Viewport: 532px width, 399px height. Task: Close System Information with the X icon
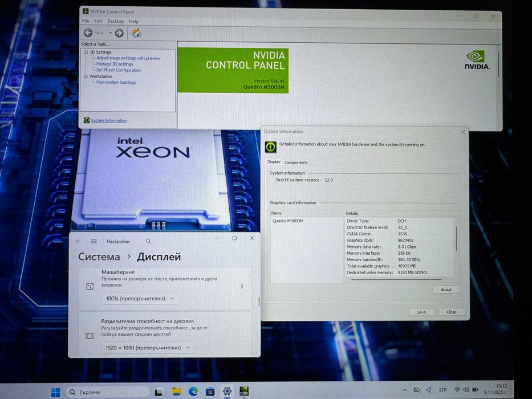[463, 132]
